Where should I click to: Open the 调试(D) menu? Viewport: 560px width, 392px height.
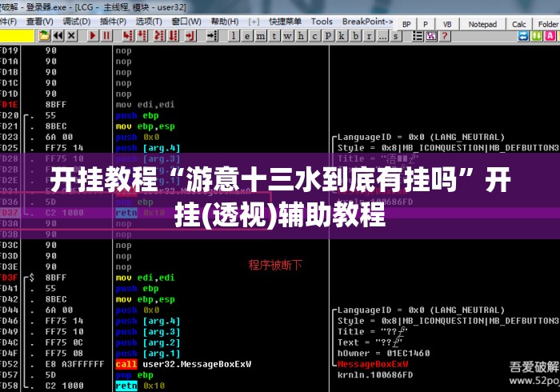tap(77, 22)
